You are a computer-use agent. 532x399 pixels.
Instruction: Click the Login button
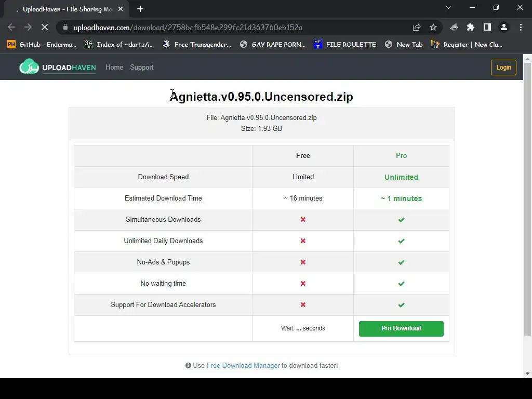tap(503, 67)
